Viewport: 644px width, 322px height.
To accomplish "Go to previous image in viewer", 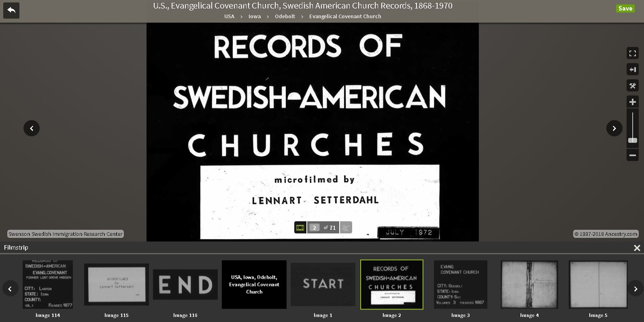I will tap(32, 128).
